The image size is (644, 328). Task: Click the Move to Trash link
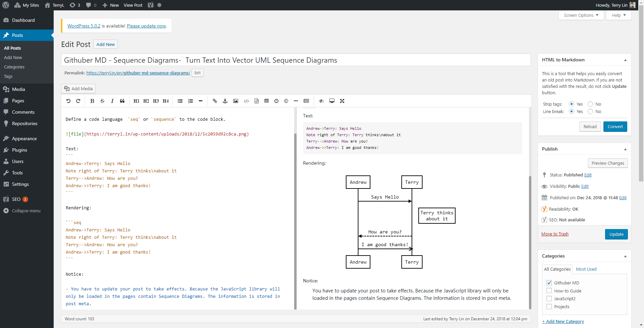[x=555, y=234]
